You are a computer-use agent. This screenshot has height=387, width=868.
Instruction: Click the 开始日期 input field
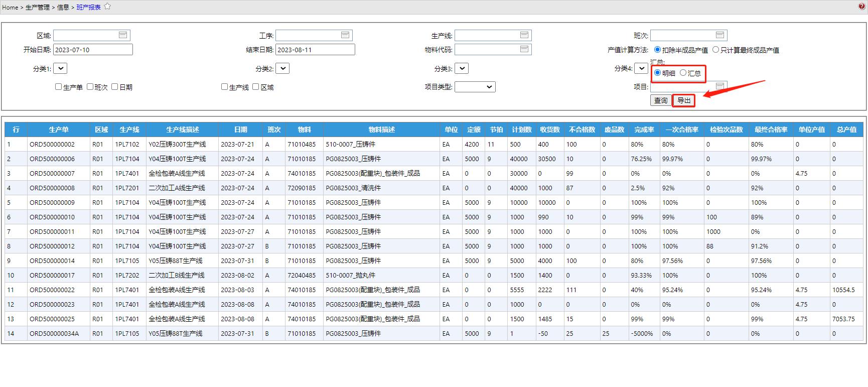coord(93,50)
